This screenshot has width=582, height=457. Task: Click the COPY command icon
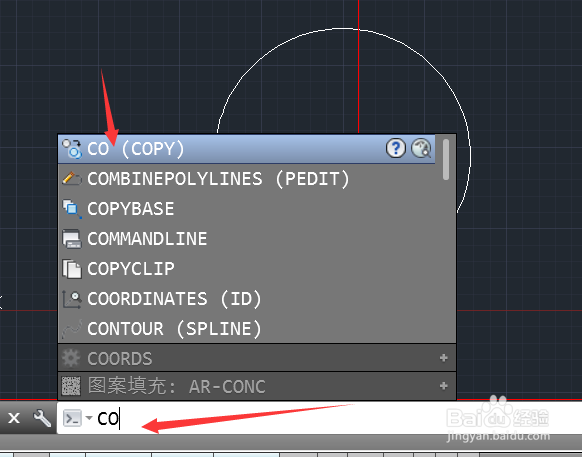[72, 149]
